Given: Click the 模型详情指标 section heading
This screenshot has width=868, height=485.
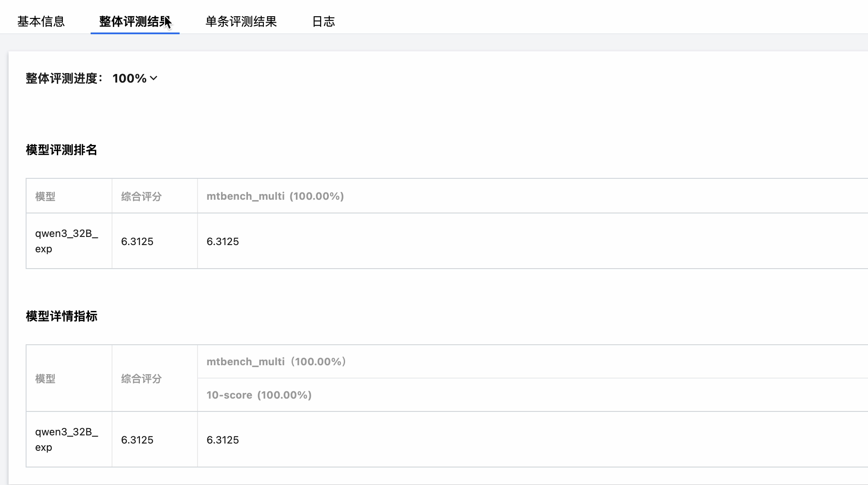Looking at the screenshot, I should pos(62,316).
